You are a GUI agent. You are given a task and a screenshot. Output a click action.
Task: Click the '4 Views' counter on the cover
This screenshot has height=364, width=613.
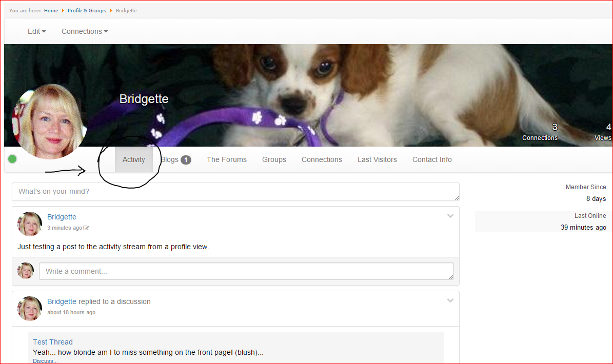point(603,132)
